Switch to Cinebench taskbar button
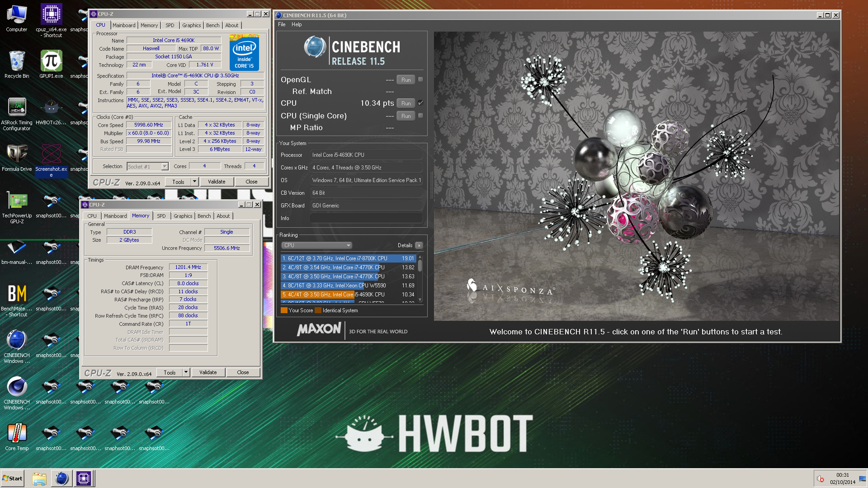Screen dimensions: 868x488 (x=61, y=479)
